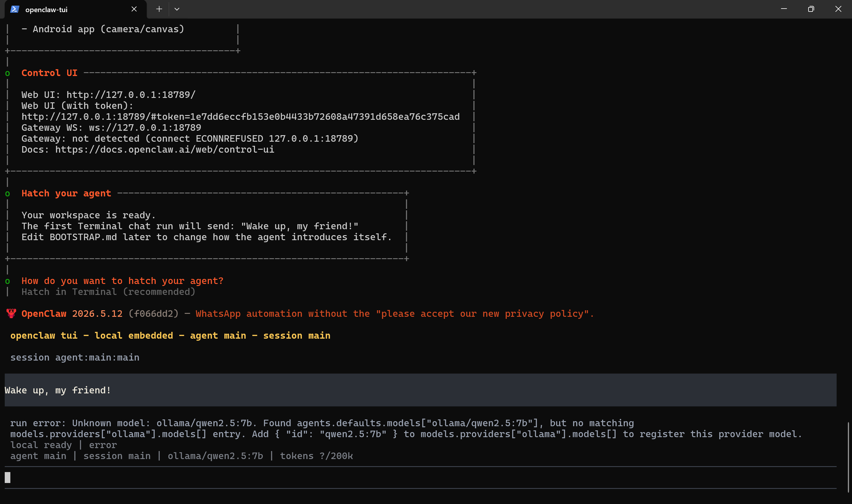This screenshot has width=852, height=504.
Task: Open the Web UI link http://127.0.0.1:18789/
Action: pyautogui.click(x=131, y=95)
